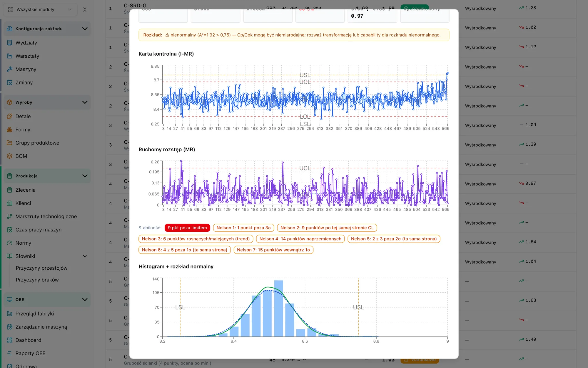The image size is (588, 368).
Task: Click the Przegląd fabryki chart icon
Action: coord(10,314)
